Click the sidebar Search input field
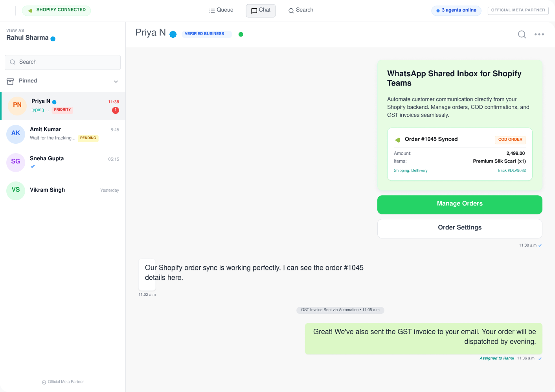 tap(62, 62)
